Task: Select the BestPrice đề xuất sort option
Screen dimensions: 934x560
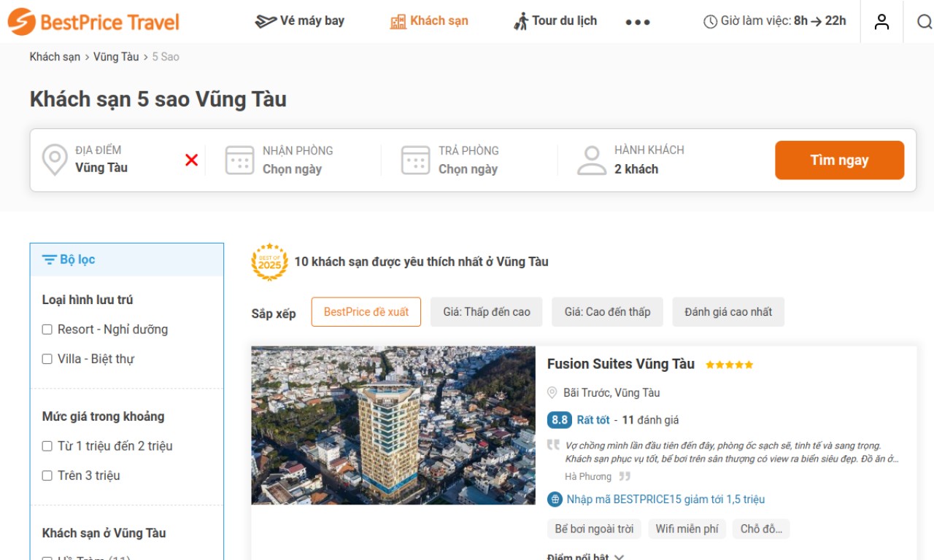Action: point(366,312)
